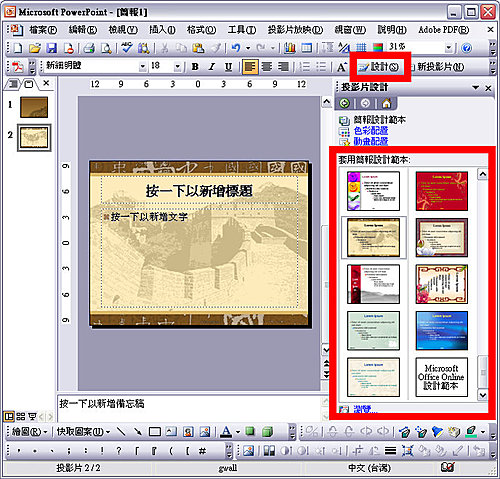
Task: Toggle grid display icon in standard toolbar
Action: pos(361,48)
